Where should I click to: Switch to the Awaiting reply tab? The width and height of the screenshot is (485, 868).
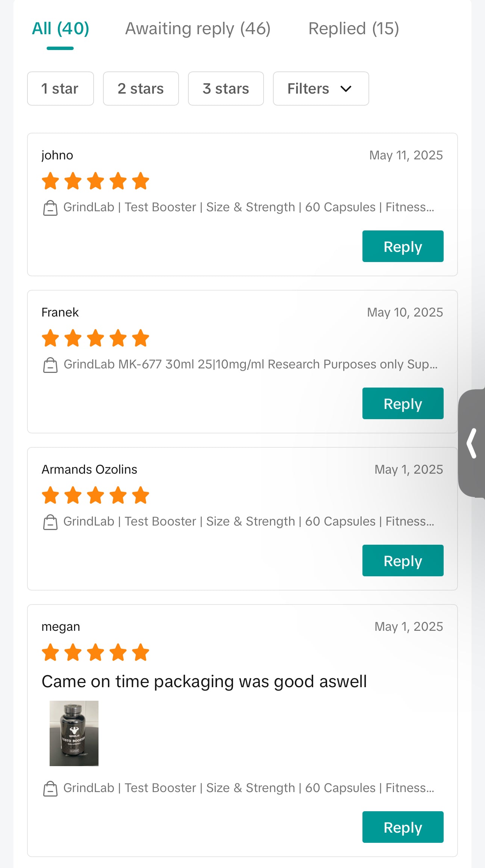click(198, 29)
